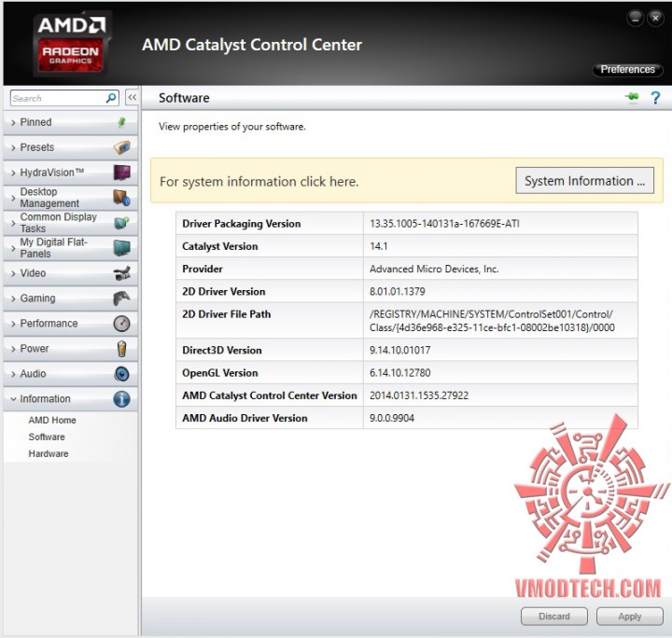Screen dimensions: 672x638
Task: Click 2D Driver Version value 8.01.01.1379
Action: point(398,292)
